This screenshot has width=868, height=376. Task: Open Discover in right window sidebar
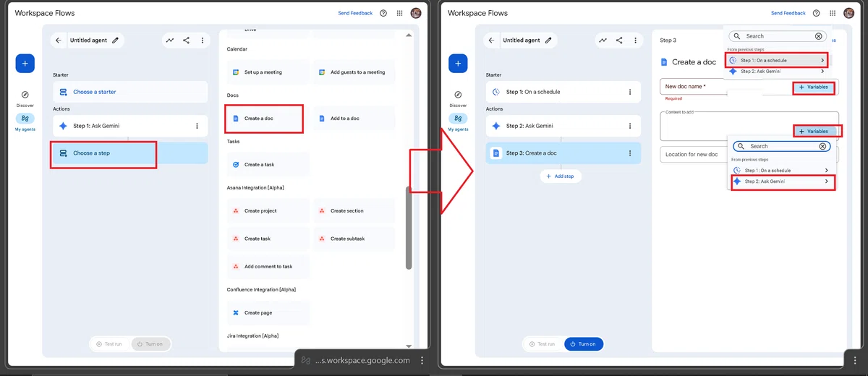click(458, 98)
